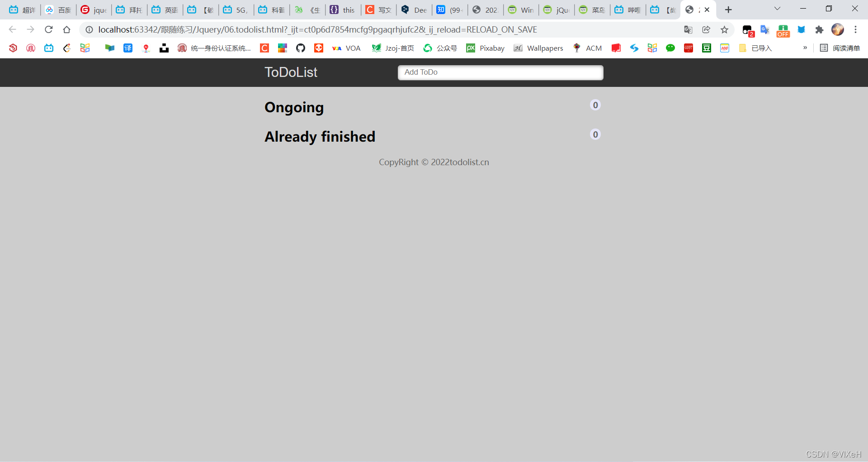Switch to the Dee tab
868x462 pixels.
[x=414, y=10]
